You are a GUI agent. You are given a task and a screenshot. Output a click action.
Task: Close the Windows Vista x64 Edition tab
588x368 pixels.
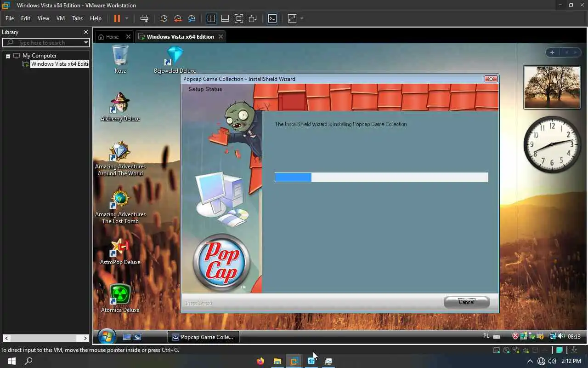220,37
